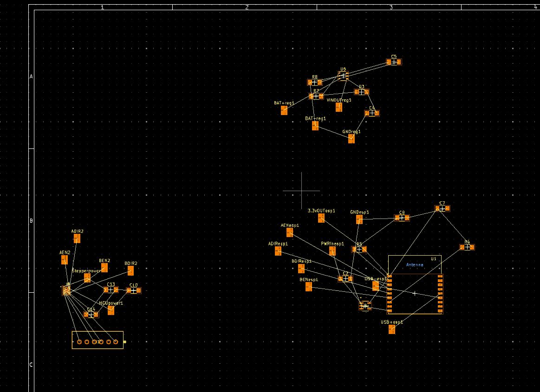This screenshot has width=540, height=392.
Task: Click the GNDreg1 pad
Action: 351,139
